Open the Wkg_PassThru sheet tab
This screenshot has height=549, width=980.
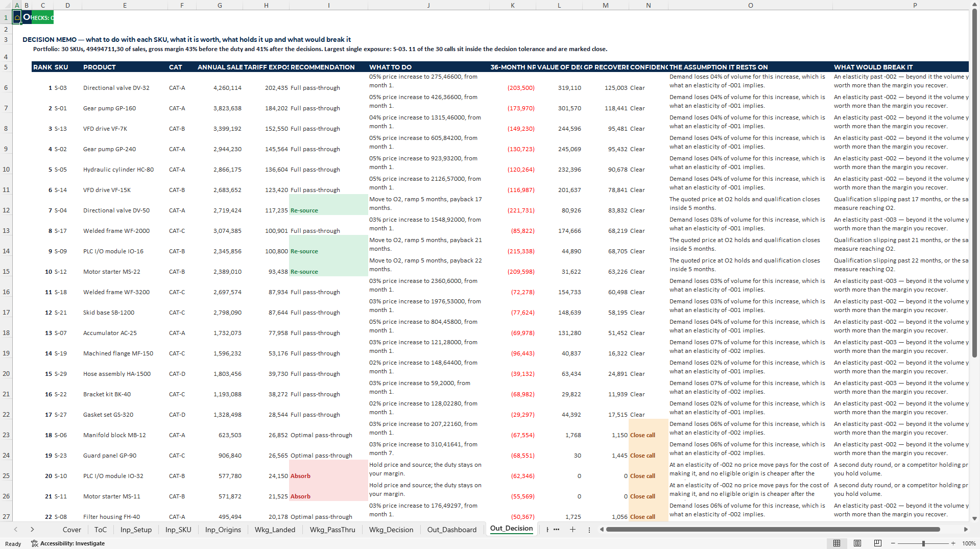(332, 530)
